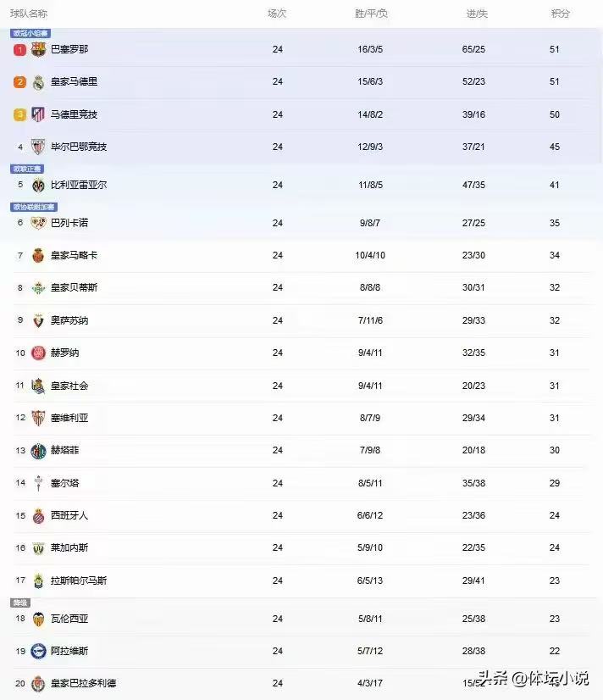Click the Valencia club crest icon

[x=38, y=619]
